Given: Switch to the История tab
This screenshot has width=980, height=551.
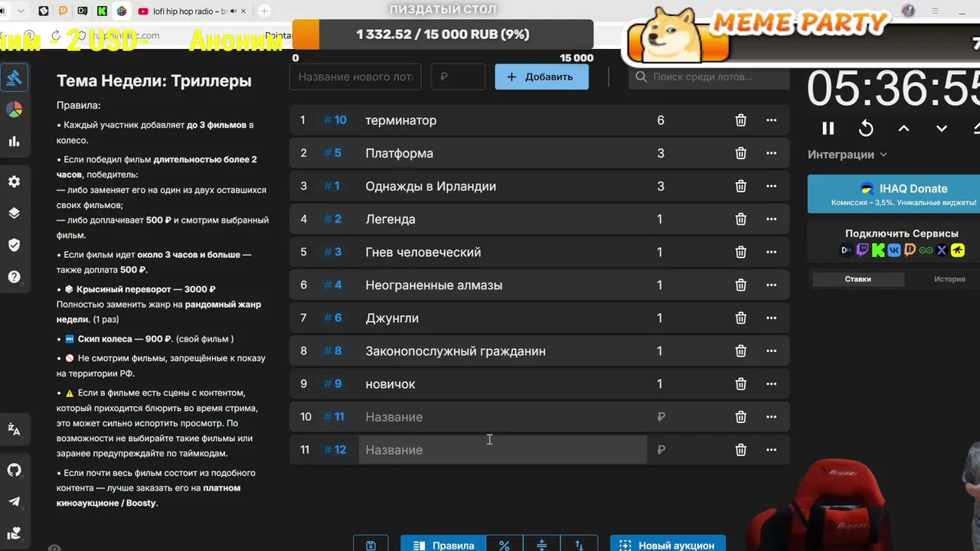Looking at the screenshot, I should pos(949,279).
